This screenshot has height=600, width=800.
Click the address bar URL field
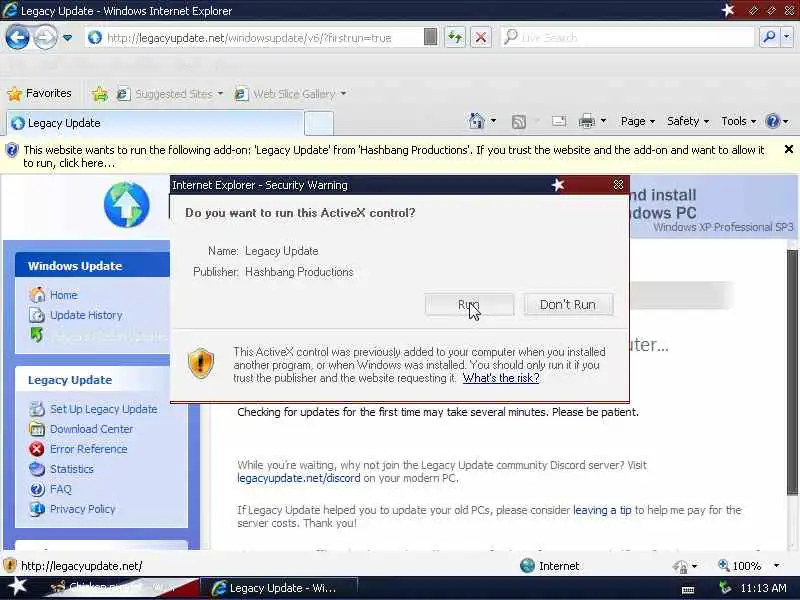click(254, 38)
